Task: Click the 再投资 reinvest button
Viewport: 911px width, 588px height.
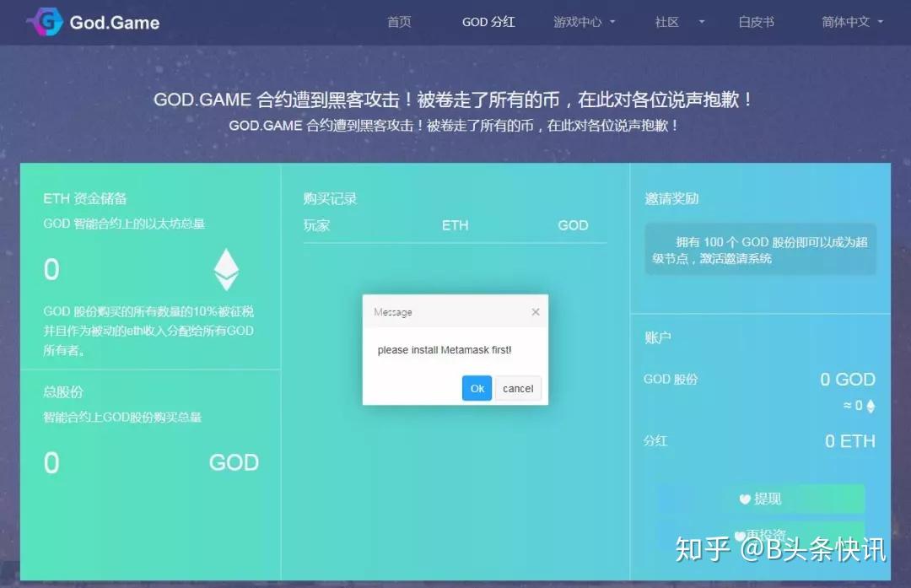Action: 761,534
